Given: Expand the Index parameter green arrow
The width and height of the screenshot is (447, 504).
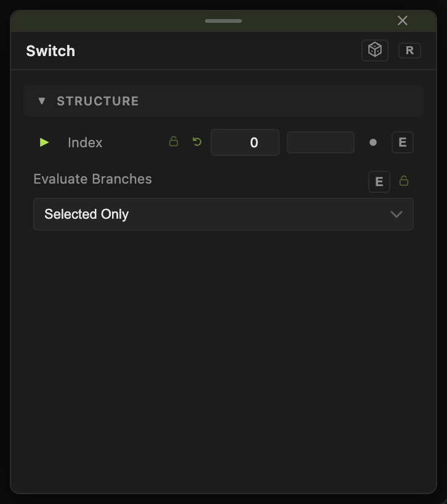Looking at the screenshot, I should click(x=44, y=142).
